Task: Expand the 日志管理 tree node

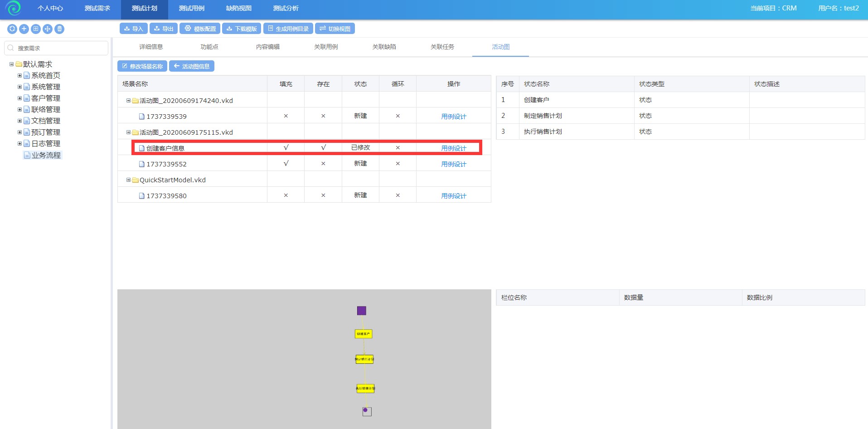Action: pos(19,144)
